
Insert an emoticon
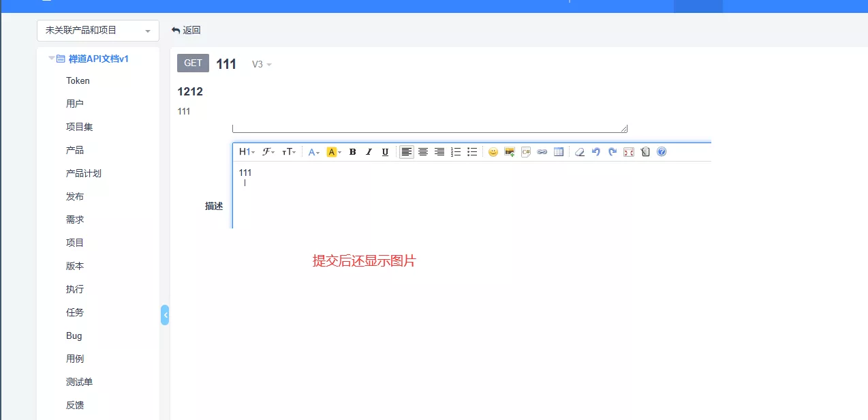point(493,152)
